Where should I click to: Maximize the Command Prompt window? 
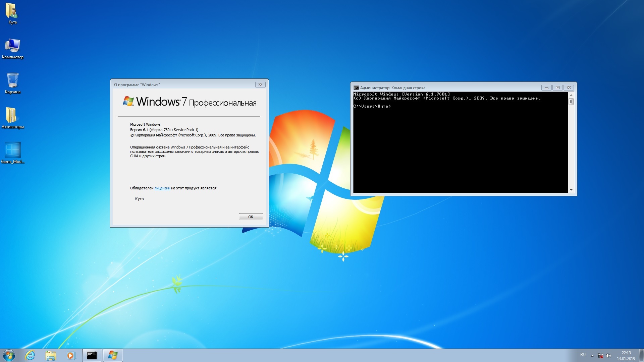coord(557,88)
